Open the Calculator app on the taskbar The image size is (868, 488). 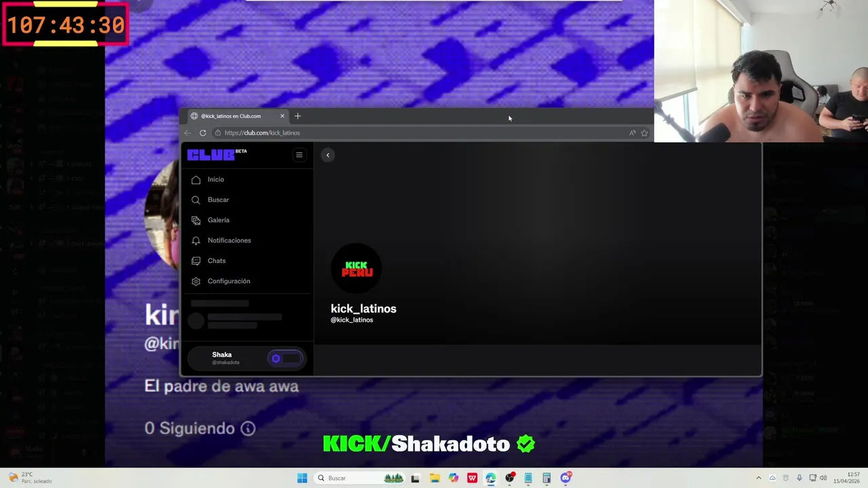(547, 478)
